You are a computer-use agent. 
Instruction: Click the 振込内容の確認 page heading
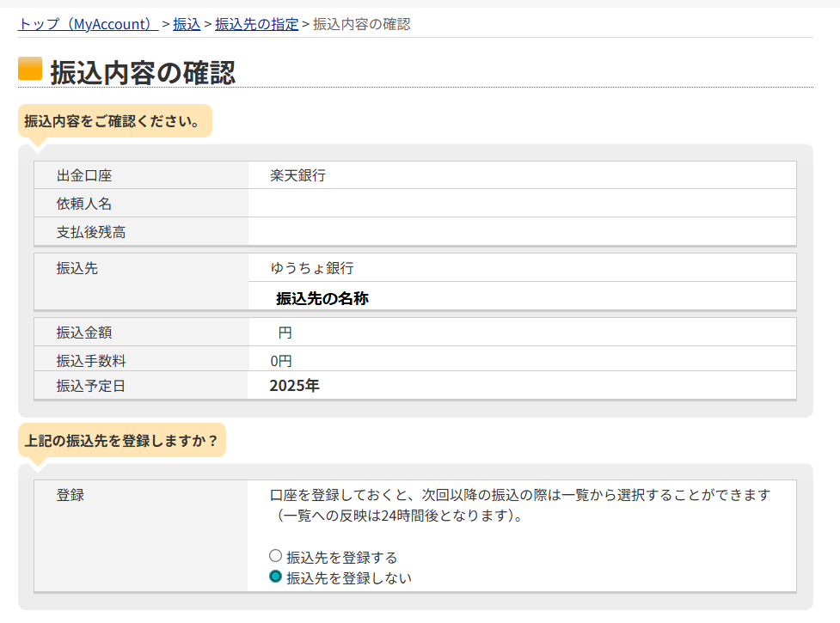[x=143, y=72]
